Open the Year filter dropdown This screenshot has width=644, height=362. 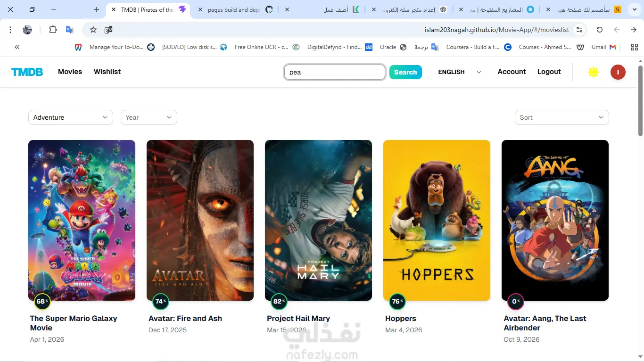pyautogui.click(x=149, y=117)
